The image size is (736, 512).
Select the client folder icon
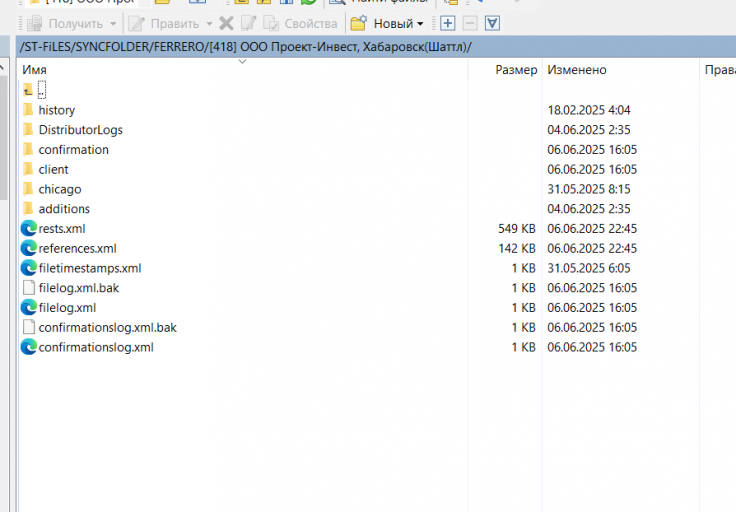coord(28,169)
